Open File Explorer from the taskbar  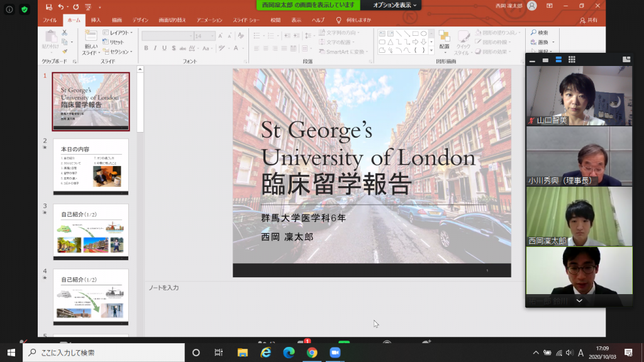point(243,353)
